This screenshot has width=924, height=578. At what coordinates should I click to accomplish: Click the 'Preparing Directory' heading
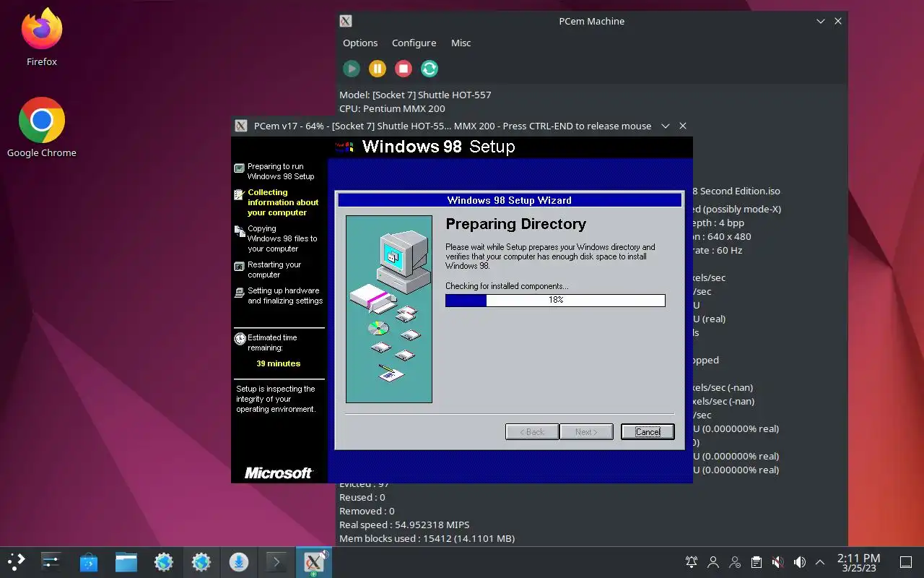pos(515,224)
